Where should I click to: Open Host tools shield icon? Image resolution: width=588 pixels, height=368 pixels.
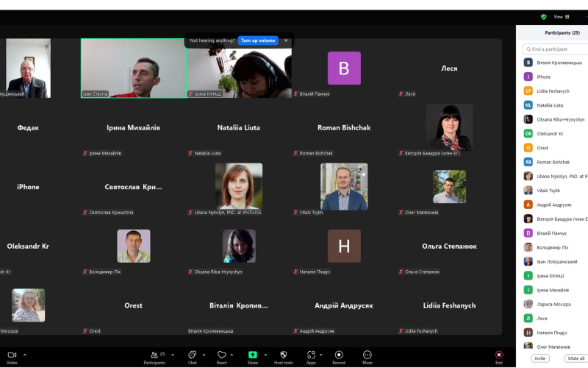click(x=284, y=355)
